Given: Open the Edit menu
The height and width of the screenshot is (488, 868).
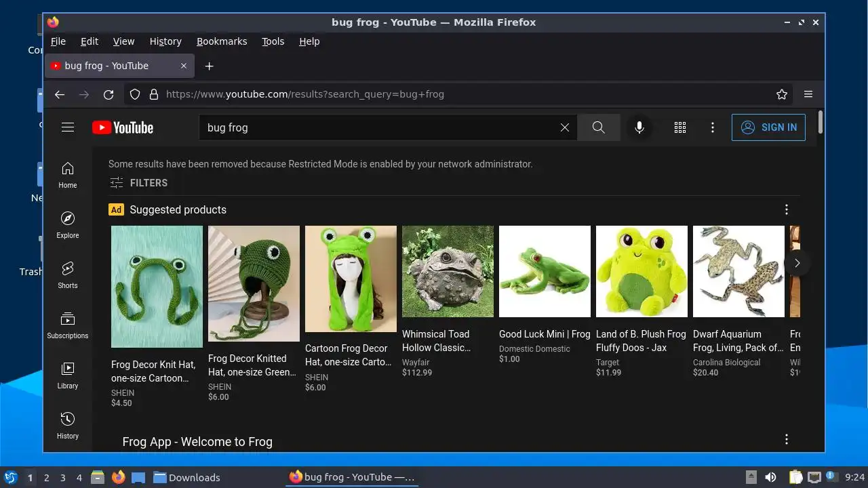Looking at the screenshot, I should [90, 41].
